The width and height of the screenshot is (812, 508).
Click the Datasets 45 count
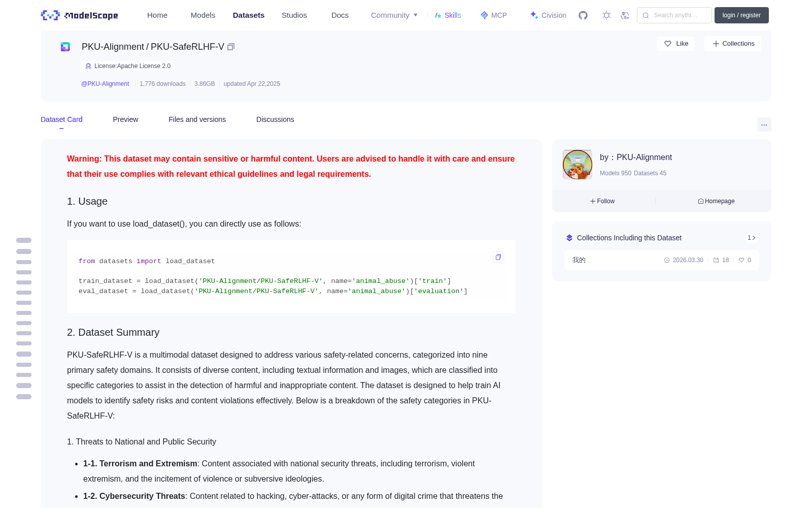pos(650,173)
